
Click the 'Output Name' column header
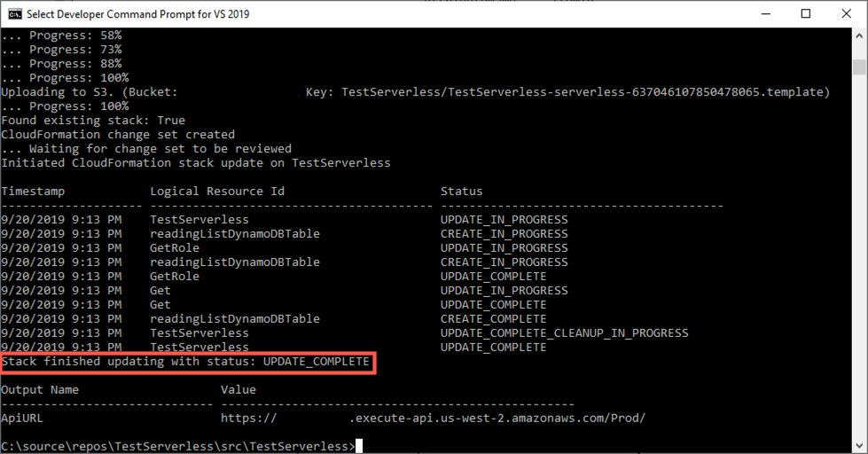tap(40, 390)
